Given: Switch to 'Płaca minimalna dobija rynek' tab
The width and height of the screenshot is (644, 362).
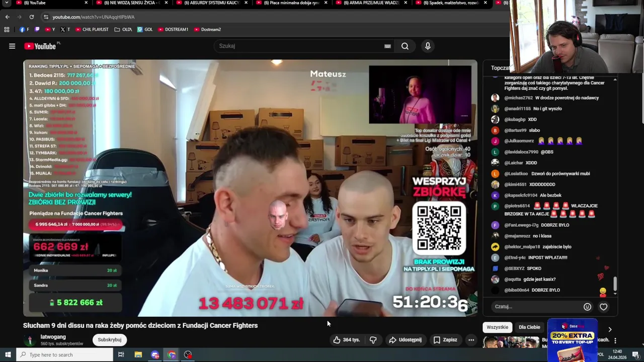Looking at the screenshot, I should (x=291, y=3).
